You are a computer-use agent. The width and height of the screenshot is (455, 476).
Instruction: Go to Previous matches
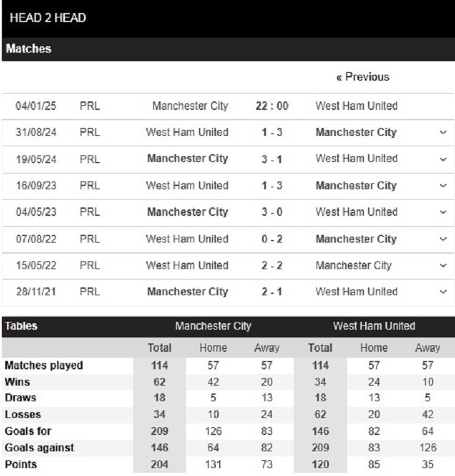click(363, 77)
